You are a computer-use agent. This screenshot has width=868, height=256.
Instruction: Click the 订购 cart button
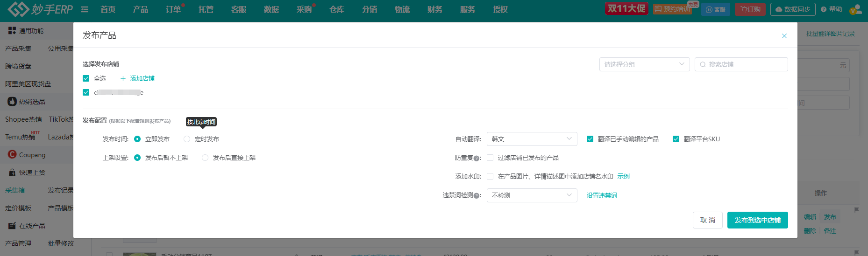[750, 9]
